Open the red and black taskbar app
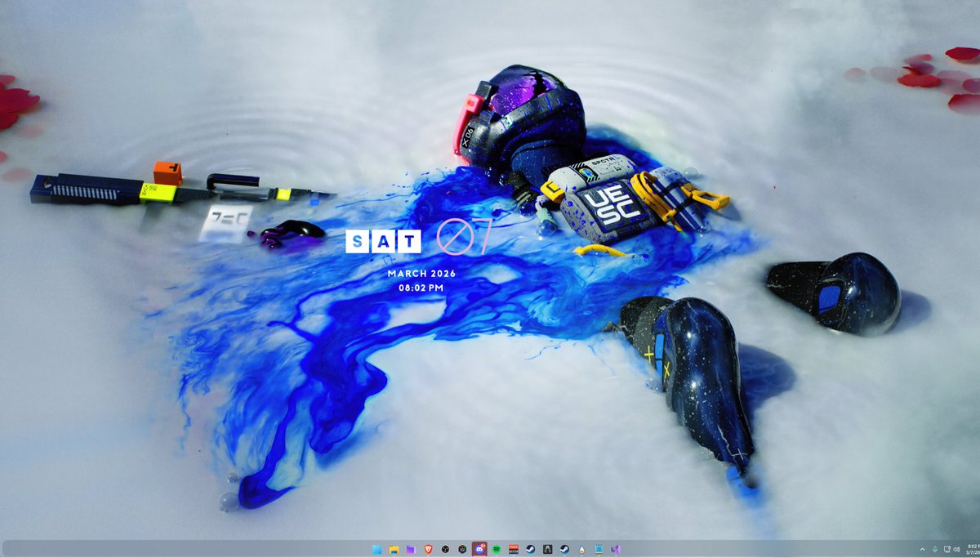This screenshot has width=980, height=558. point(514,550)
